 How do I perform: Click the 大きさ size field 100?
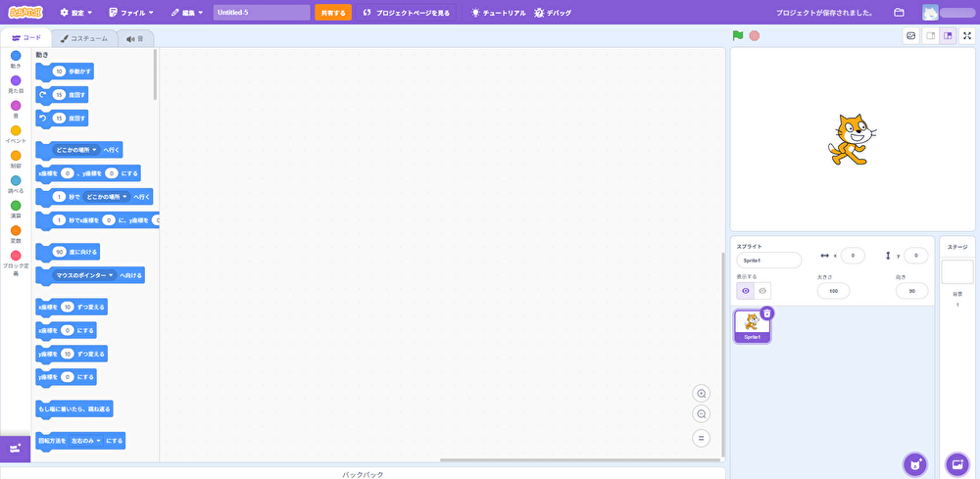(833, 291)
